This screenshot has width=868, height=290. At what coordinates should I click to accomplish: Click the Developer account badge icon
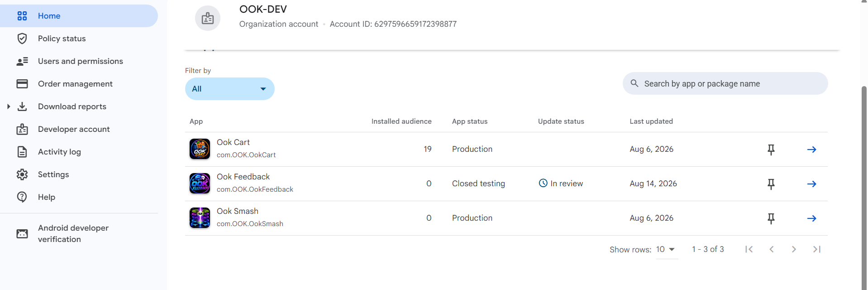(22, 129)
